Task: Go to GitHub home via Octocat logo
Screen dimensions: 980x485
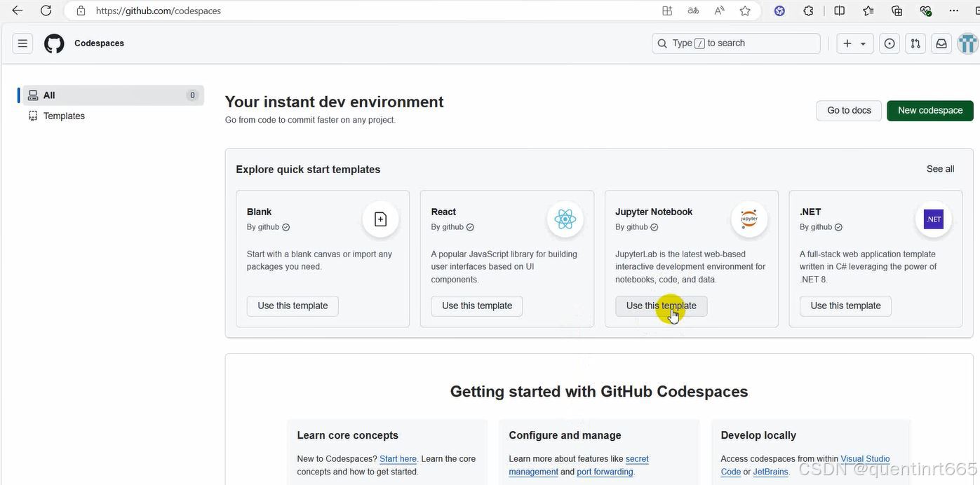Action: pos(54,43)
